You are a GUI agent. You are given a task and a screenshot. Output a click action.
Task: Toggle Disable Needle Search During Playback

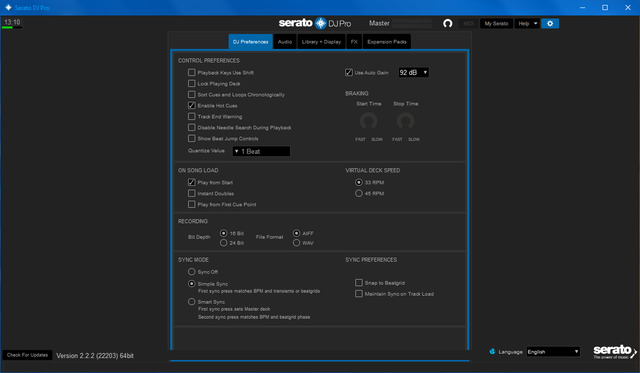pos(191,127)
